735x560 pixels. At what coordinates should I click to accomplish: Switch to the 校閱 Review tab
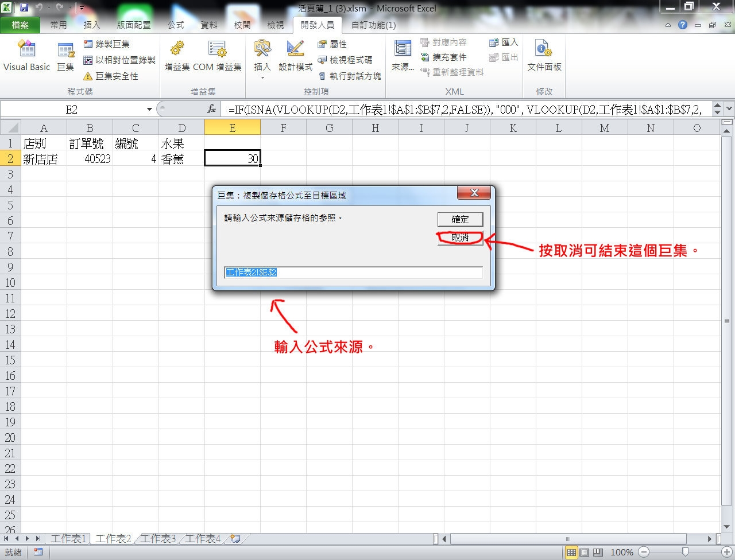pyautogui.click(x=242, y=25)
